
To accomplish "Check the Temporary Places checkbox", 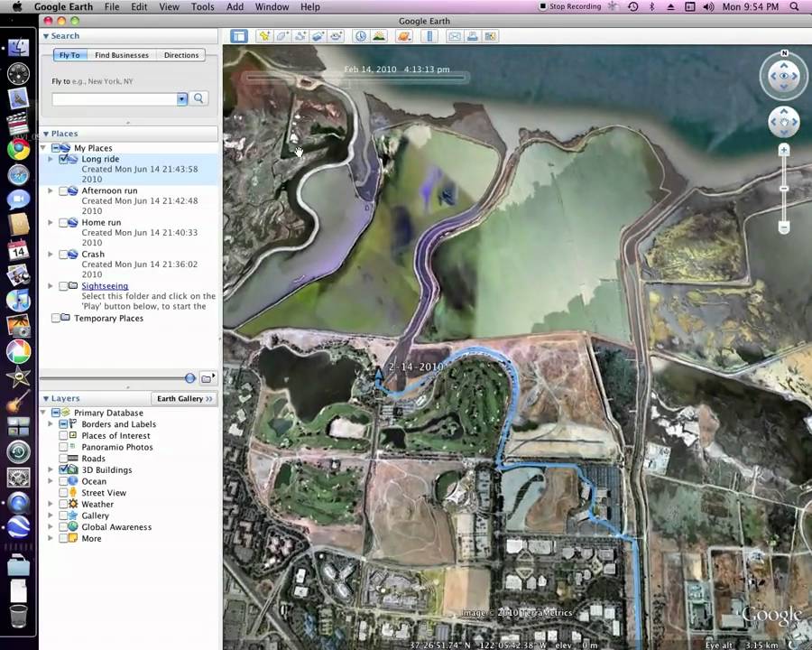I will (56, 319).
